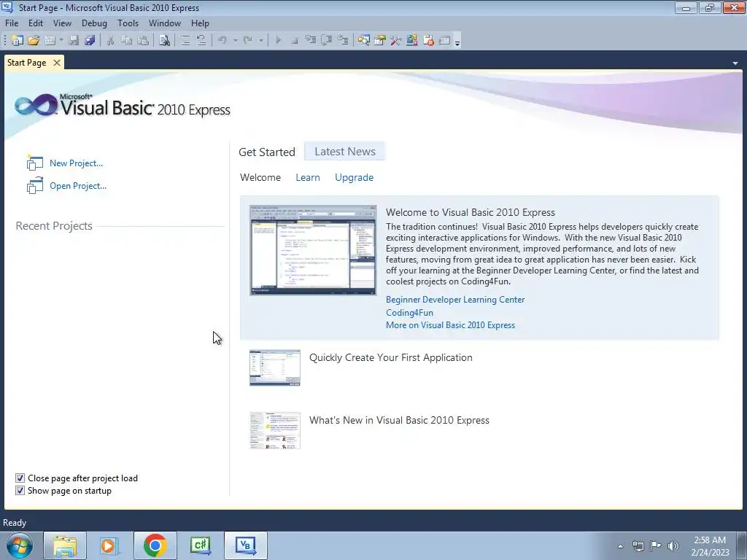Open the Toolbar Options dropdown arrow

click(457, 42)
